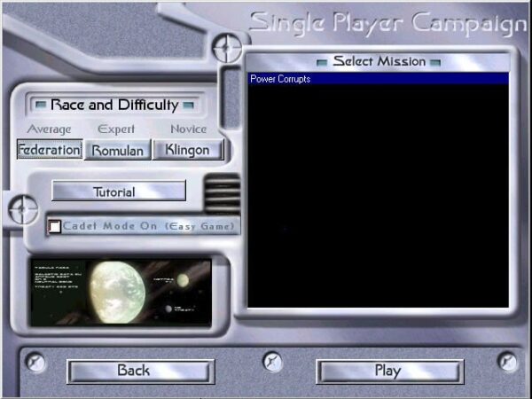Click the Novice difficulty label
This screenshot has width=532, height=399.
coord(187,129)
